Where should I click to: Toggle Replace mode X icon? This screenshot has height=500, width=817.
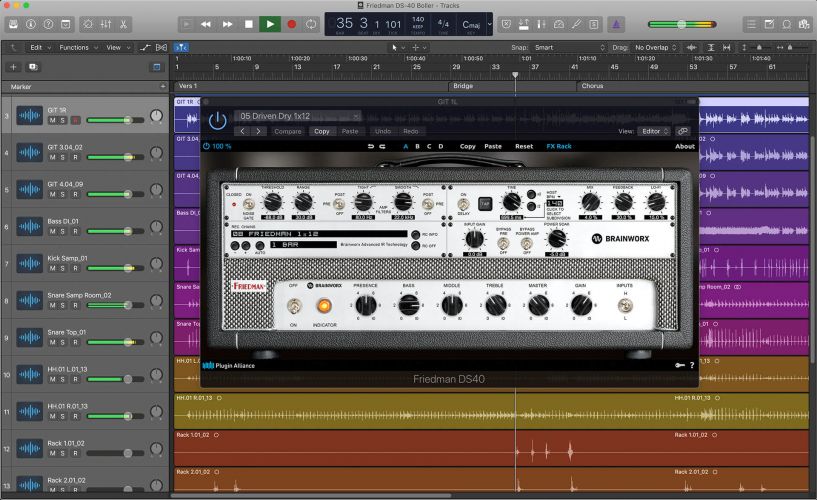click(x=506, y=24)
